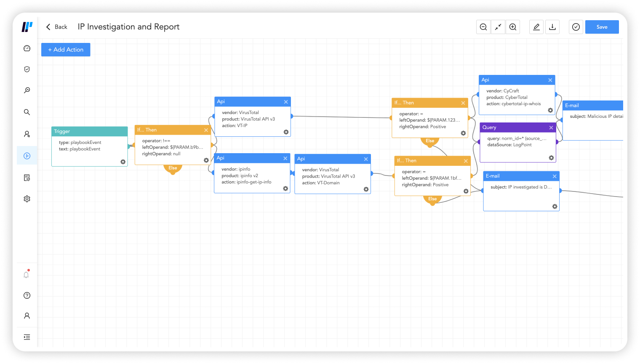640x364 pixels.
Task: Expand the sidebar menu toggle
Action: pos(27,337)
